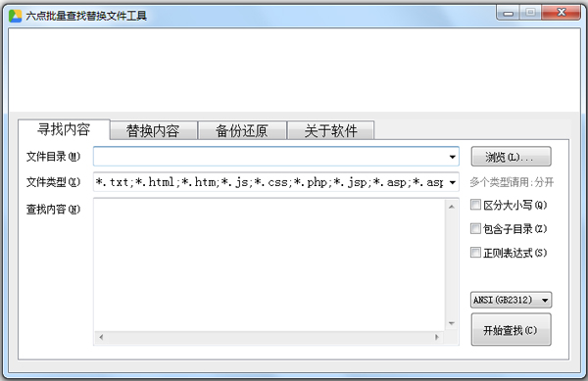The height and width of the screenshot is (381, 588).
Task: Expand the 文件目录 dropdown arrow
Action: [453, 157]
